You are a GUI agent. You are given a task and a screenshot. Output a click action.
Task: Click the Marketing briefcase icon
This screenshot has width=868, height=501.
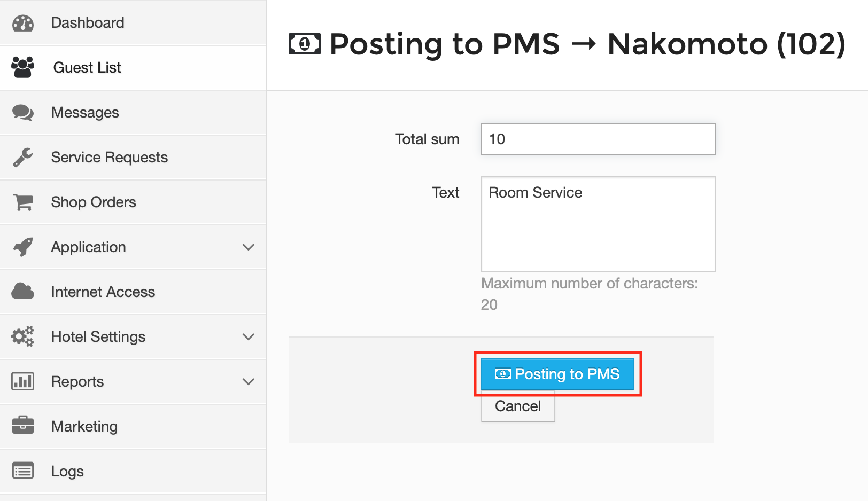coord(22,425)
